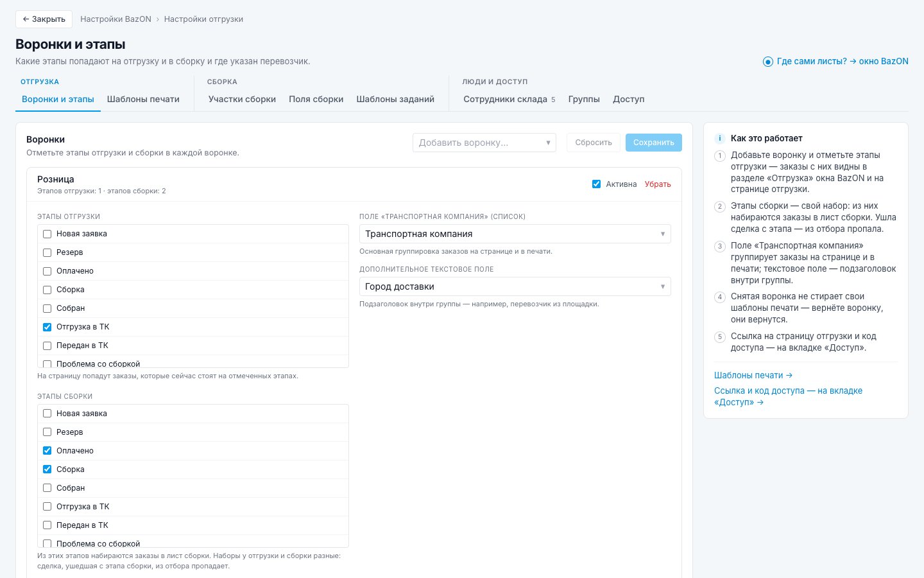Image resolution: width=924 pixels, height=578 pixels.
Task: Click the circle icon before "Где сами листы?"
Action: 767,62
